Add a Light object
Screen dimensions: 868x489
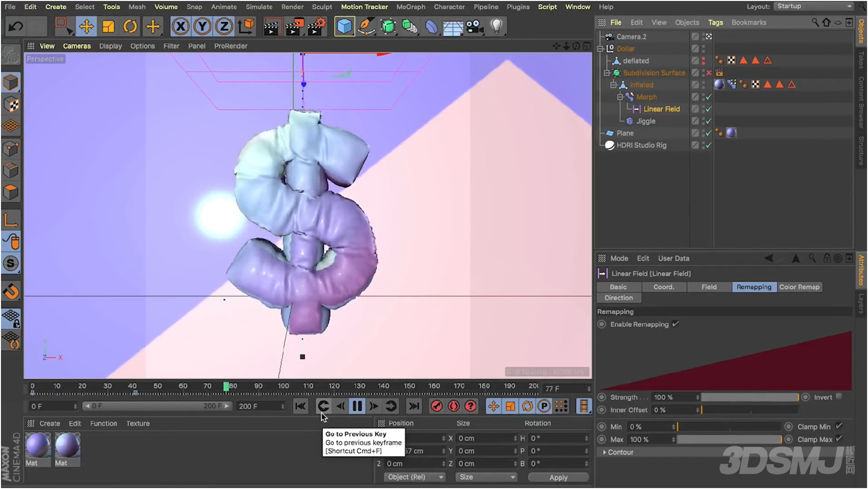(496, 26)
